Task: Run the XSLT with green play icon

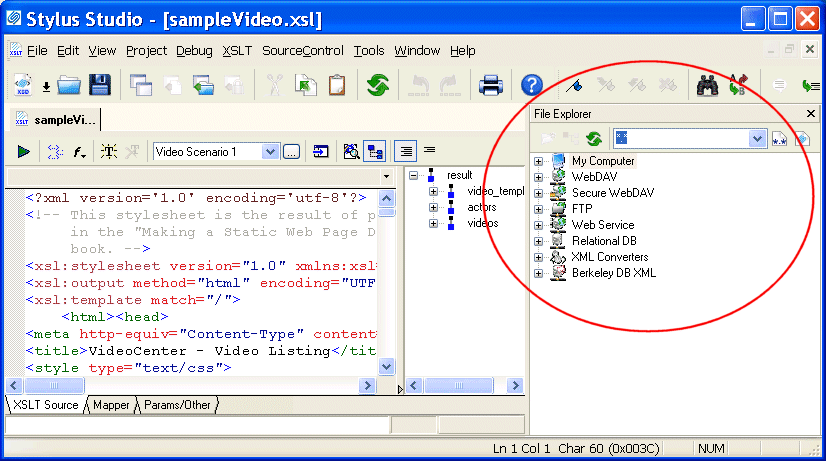Action: tap(23, 151)
